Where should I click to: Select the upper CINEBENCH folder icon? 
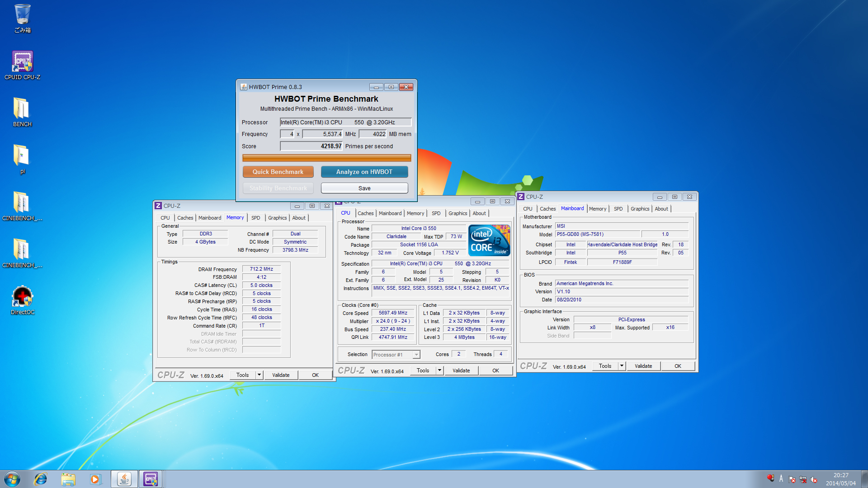(22, 206)
